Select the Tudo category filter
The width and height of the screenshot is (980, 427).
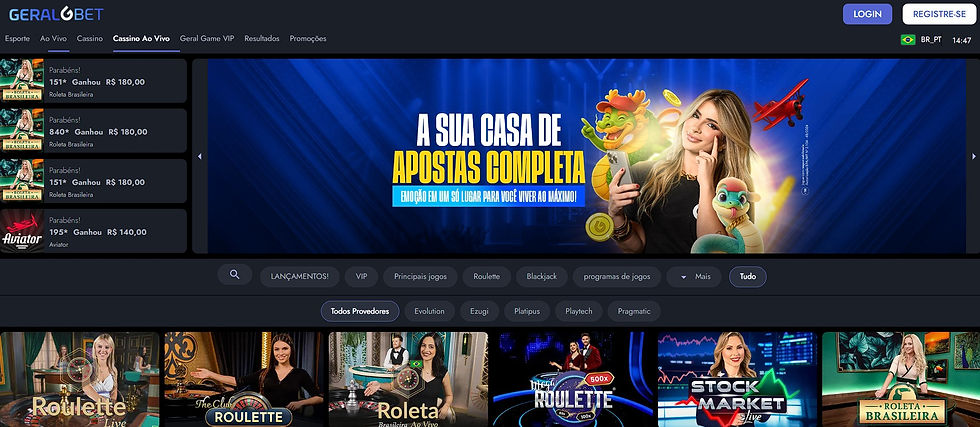pyautogui.click(x=748, y=276)
